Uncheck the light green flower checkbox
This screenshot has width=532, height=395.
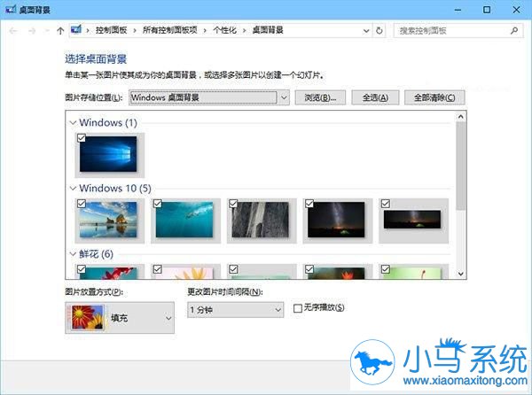click(386, 269)
